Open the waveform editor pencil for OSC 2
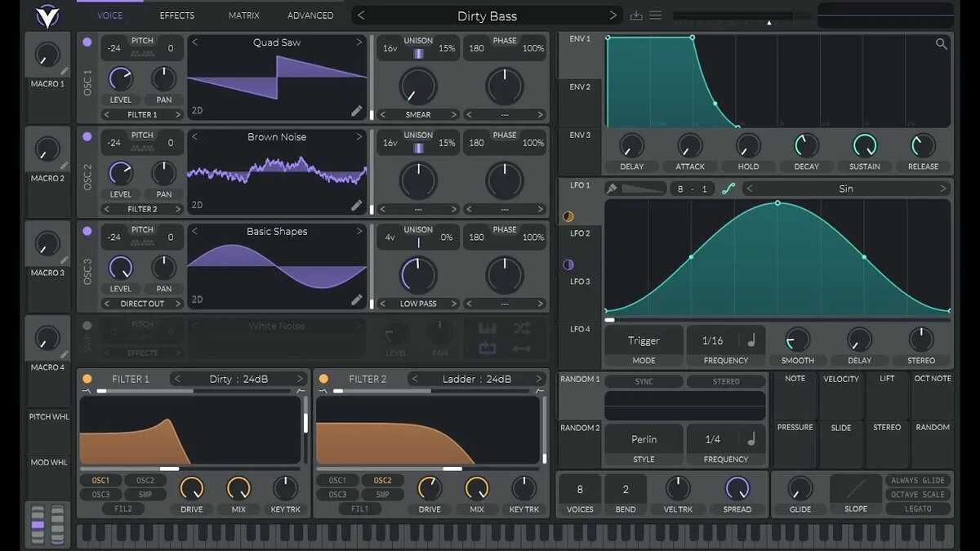Image resolution: width=980 pixels, height=551 pixels. tap(357, 206)
